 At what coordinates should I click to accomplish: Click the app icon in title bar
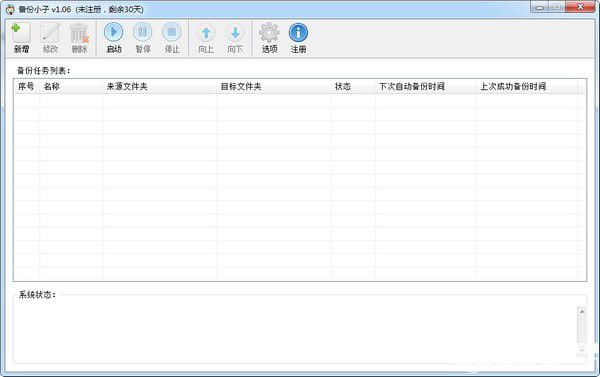point(10,9)
